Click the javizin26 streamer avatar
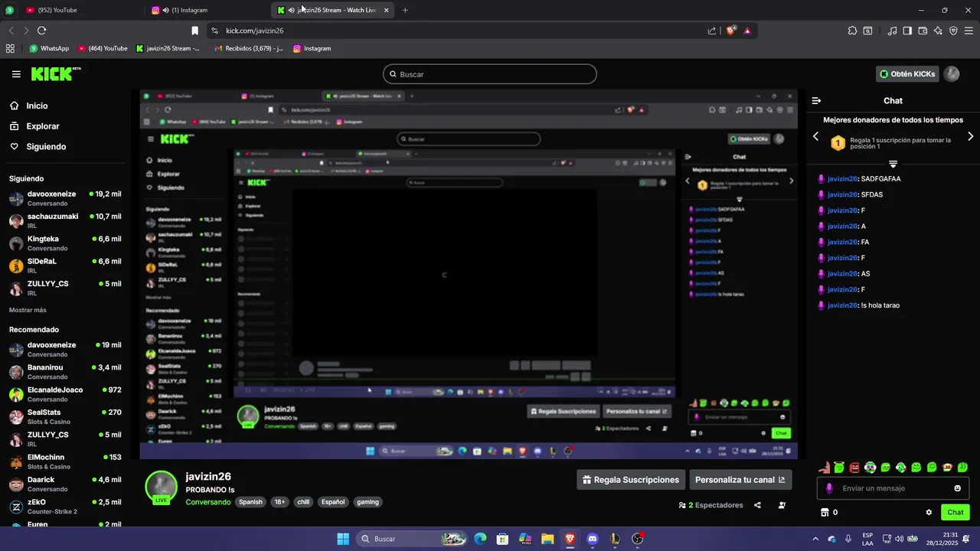The image size is (980, 551). pyautogui.click(x=162, y=486)
